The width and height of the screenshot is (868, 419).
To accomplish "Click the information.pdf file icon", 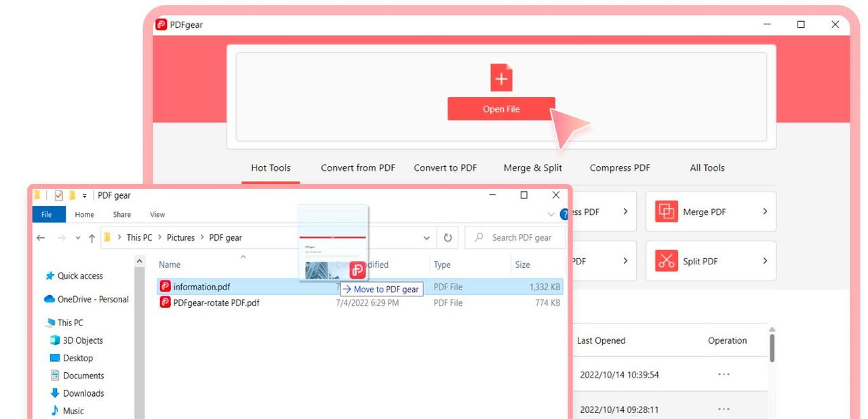I will [165, 287].
